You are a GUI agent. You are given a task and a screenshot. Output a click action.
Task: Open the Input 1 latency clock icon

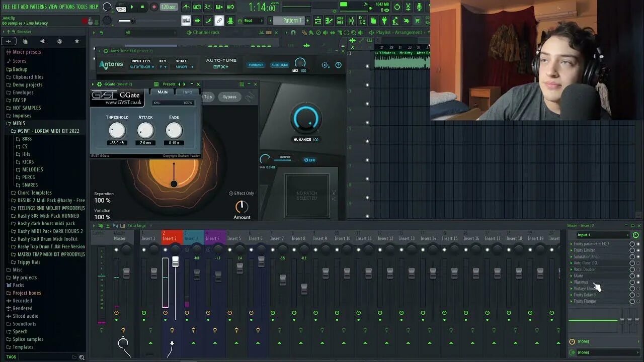click(635, 235)
